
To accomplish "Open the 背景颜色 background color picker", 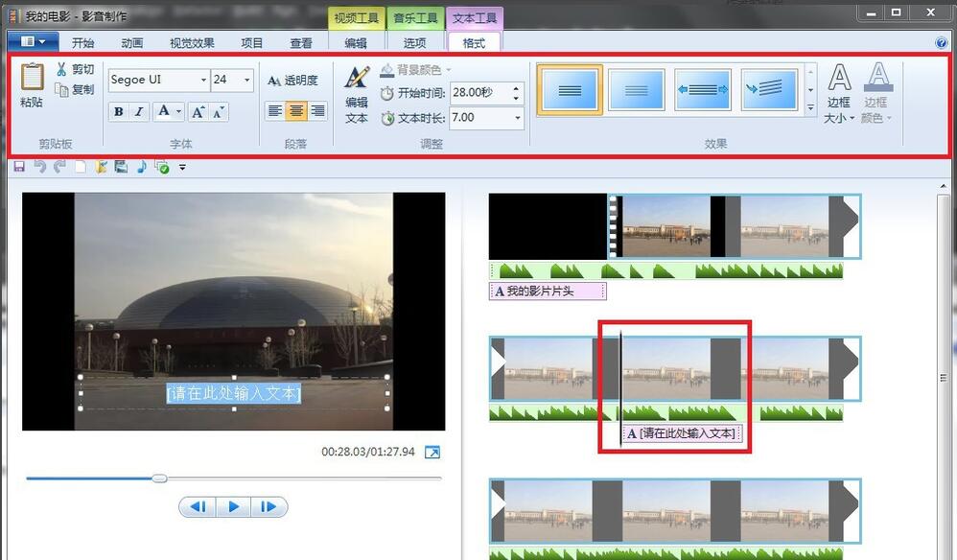I will (415, 70).
